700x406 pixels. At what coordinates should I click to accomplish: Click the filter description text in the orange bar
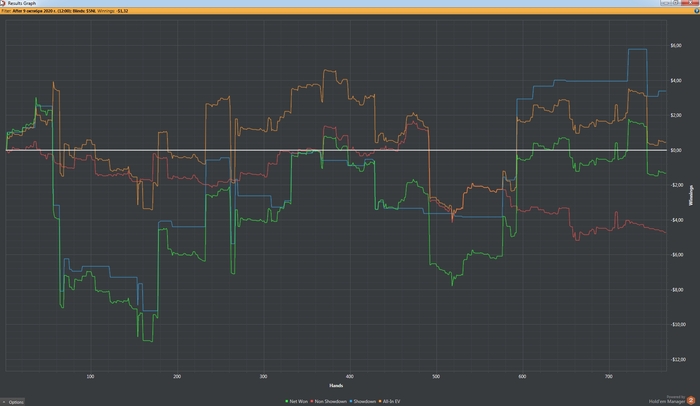click(65, 11)
